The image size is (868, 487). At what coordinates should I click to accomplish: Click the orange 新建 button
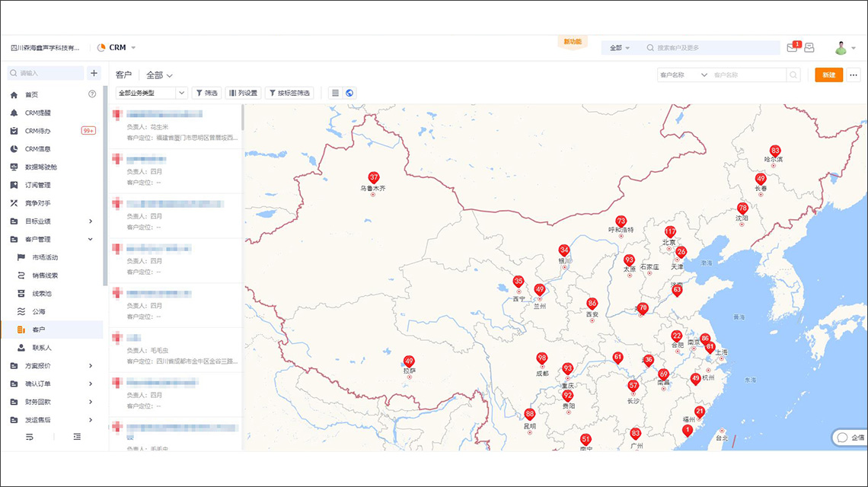(x=828, y=75)
